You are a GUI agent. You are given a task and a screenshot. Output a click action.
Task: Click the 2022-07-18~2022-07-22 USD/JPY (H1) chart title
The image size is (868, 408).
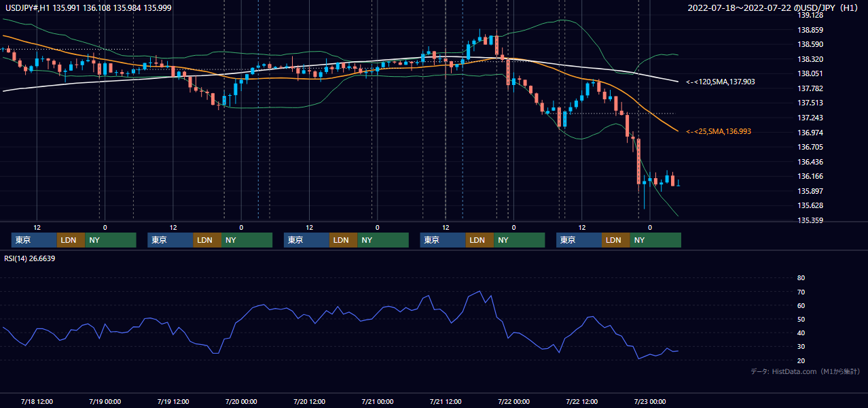[x=774, y=8]
